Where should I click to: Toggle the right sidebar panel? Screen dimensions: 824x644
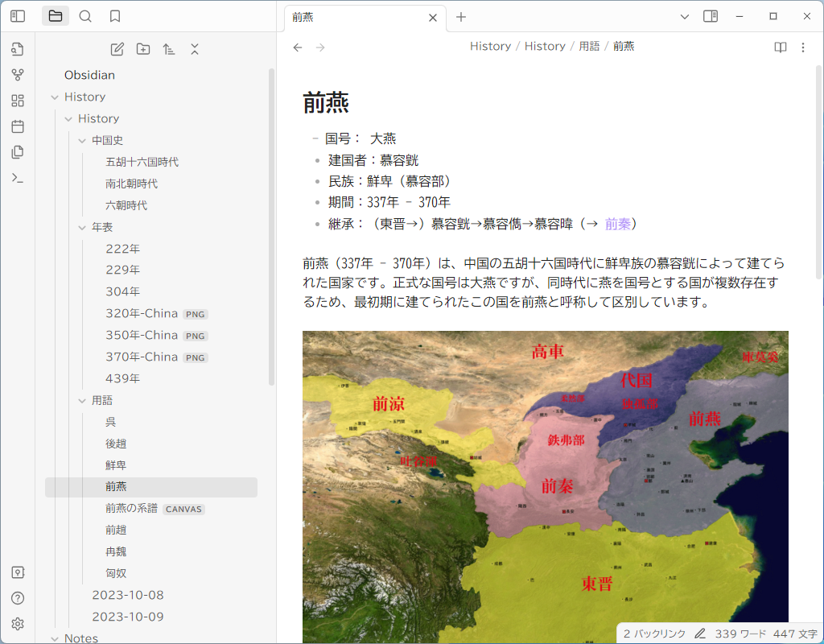711,16
